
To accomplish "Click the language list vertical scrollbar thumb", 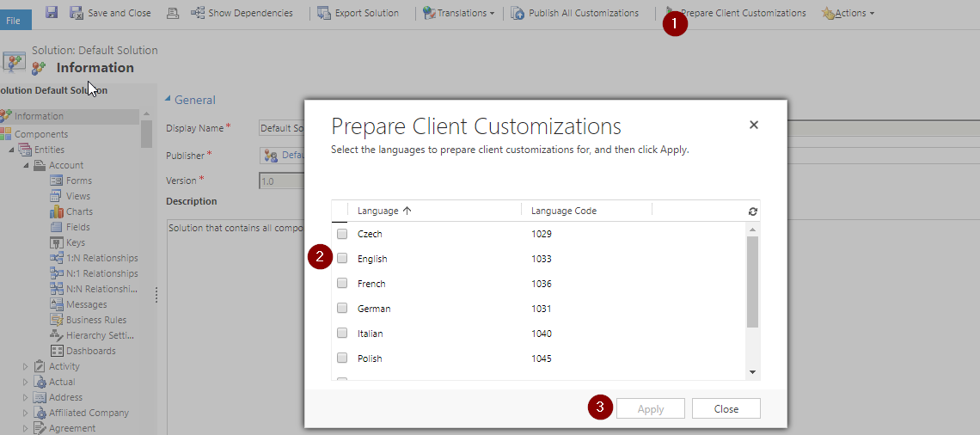I will [x=752, y=282].
